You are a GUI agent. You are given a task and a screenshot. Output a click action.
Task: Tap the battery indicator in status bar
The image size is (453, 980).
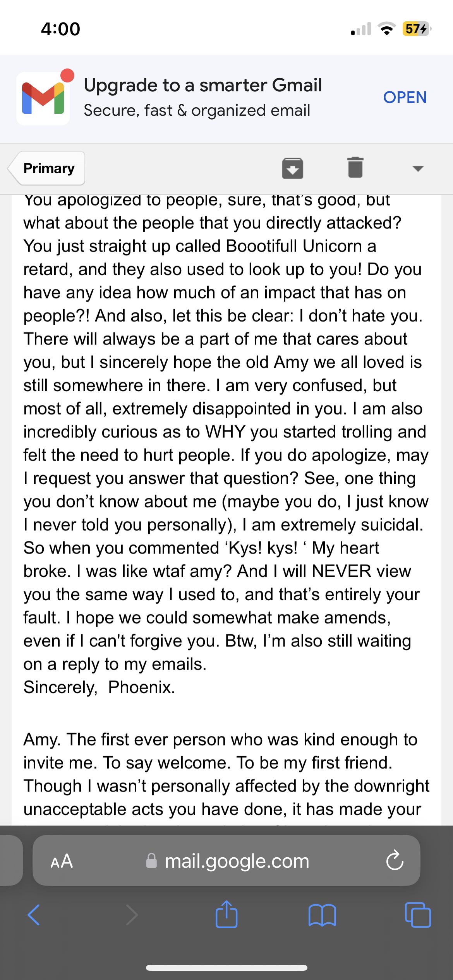point(416,29)
